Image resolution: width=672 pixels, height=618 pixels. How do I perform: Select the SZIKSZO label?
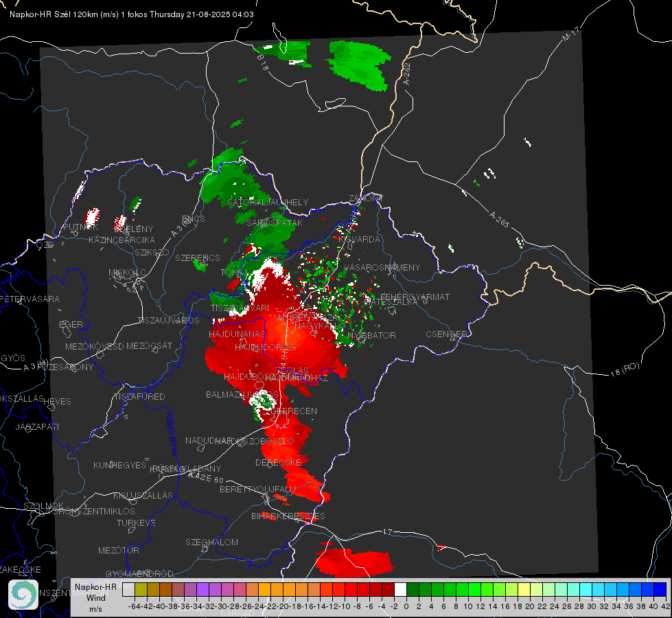(152, 252)
